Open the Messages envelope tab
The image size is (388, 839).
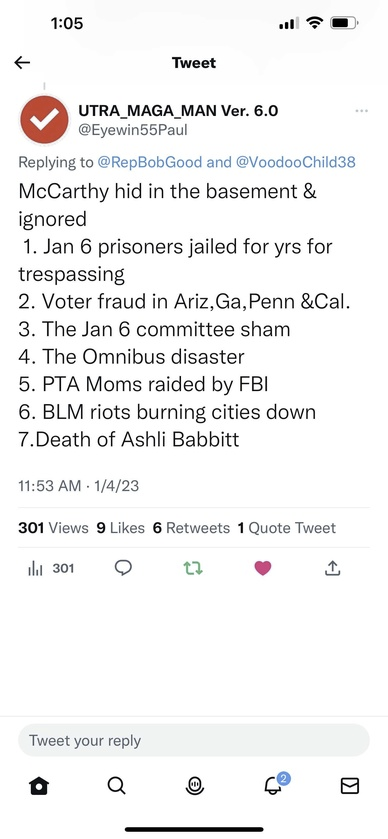[x=349, y=785]
